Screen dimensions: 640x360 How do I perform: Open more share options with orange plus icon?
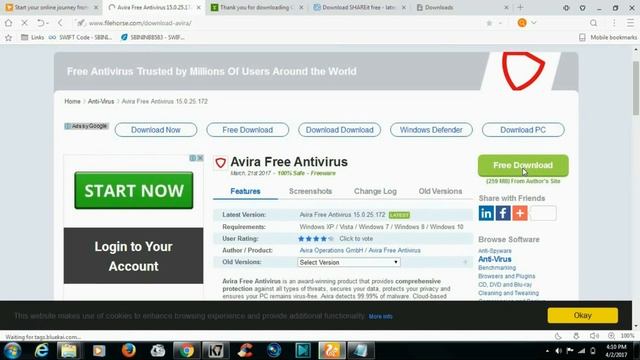tap(520, 213)
